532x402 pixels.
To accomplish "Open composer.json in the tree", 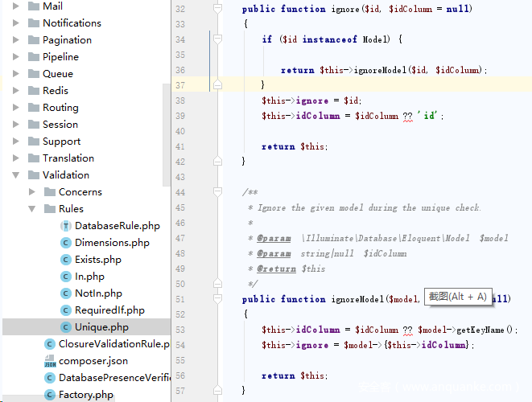I will (x=93, y=361).
